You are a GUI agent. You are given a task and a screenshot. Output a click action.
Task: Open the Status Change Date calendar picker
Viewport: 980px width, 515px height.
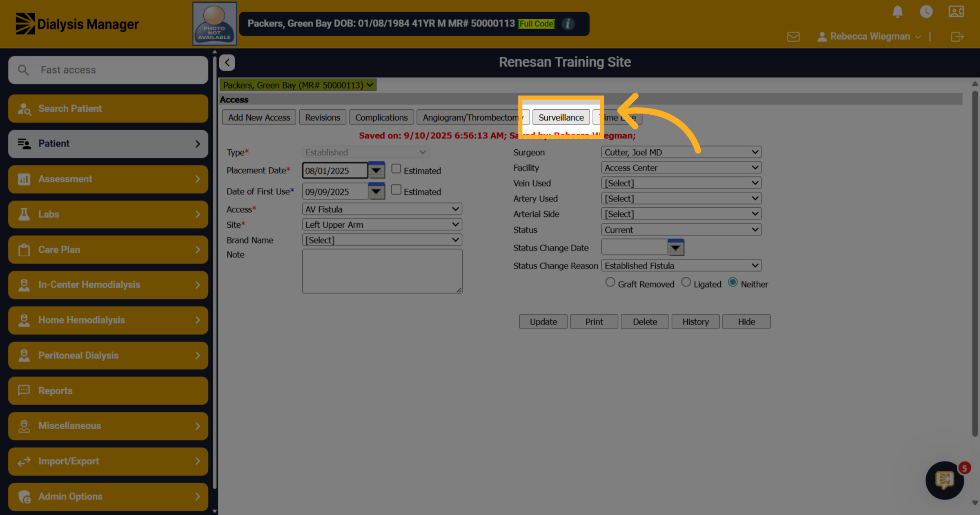click(676, 247)
